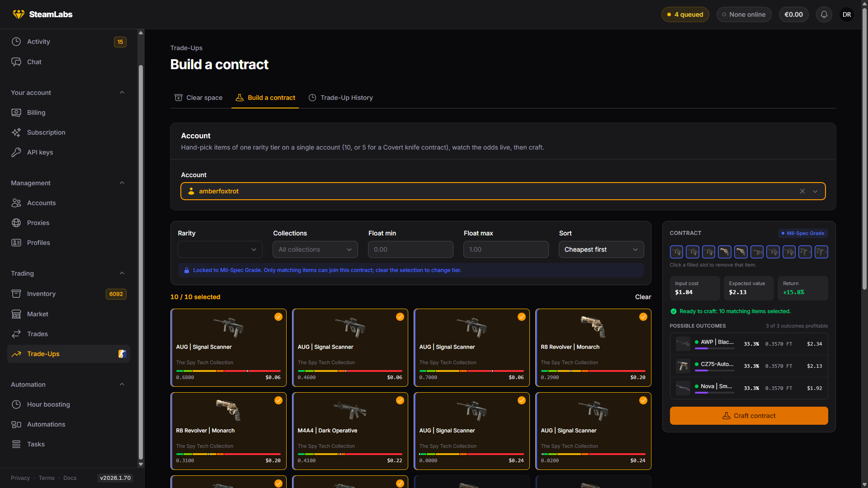Screen dimensions: 868x488
Task: Clear the amberfoxtrot account selection
Action: [x=802, y=191]
